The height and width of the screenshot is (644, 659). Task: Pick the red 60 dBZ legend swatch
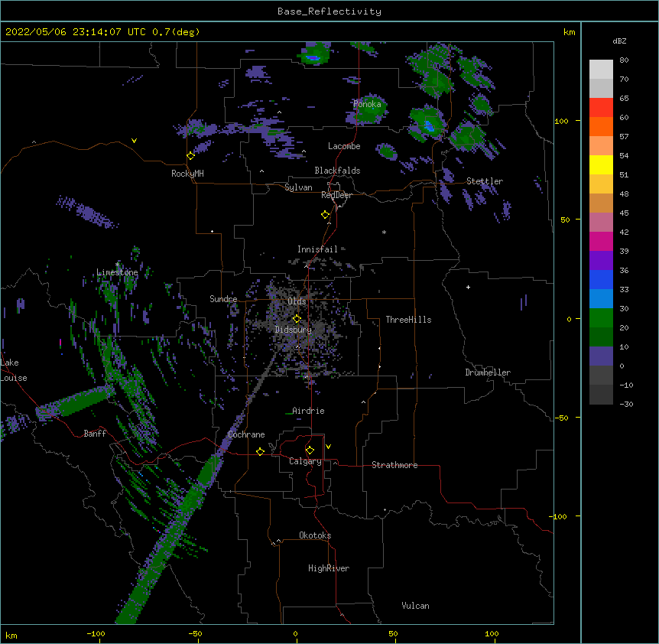601,108
